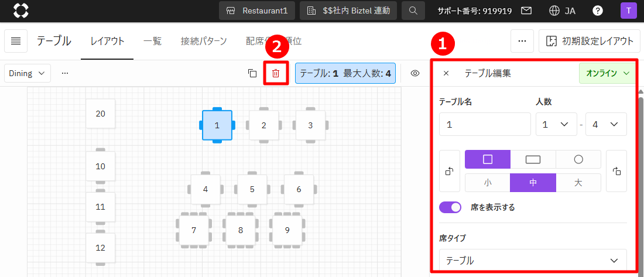Open the オンライン status dropdown

(607, 73)
